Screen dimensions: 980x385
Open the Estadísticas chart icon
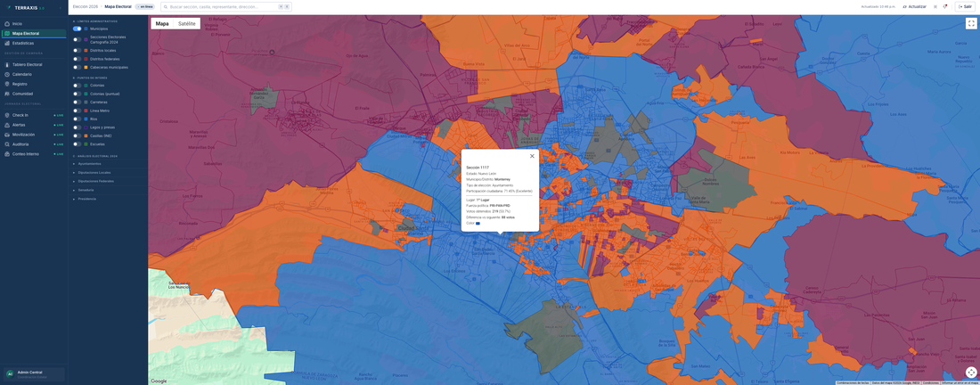(7, 43)
